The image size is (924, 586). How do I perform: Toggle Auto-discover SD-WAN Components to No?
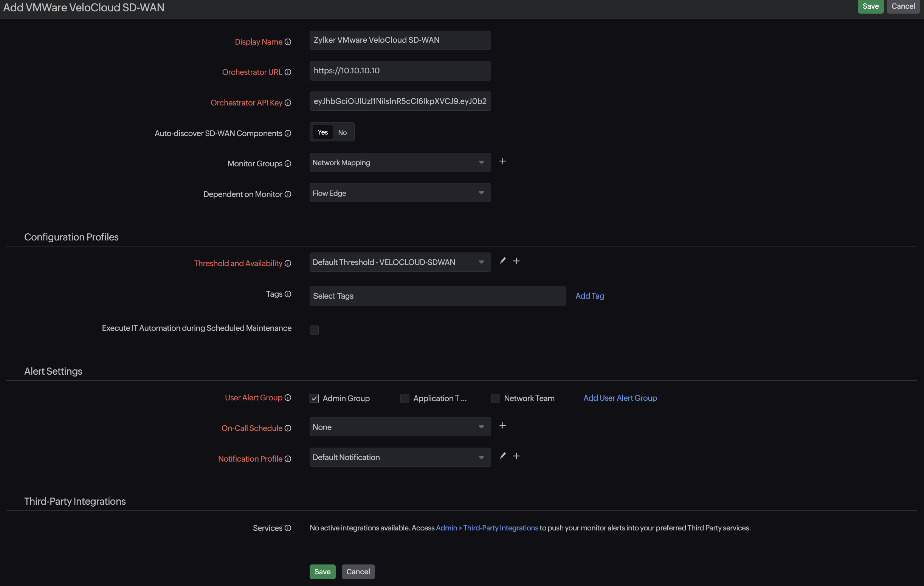pos(342,132)
